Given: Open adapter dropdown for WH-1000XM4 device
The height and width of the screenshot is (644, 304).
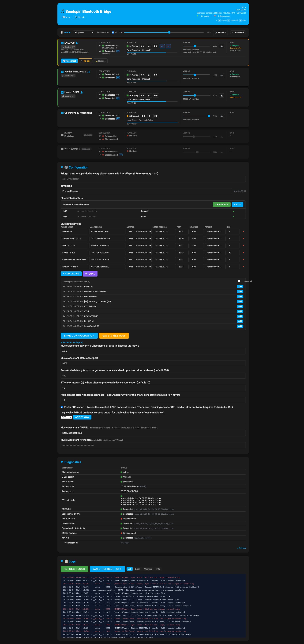Looking at the screenshot, I should (139, 246).
